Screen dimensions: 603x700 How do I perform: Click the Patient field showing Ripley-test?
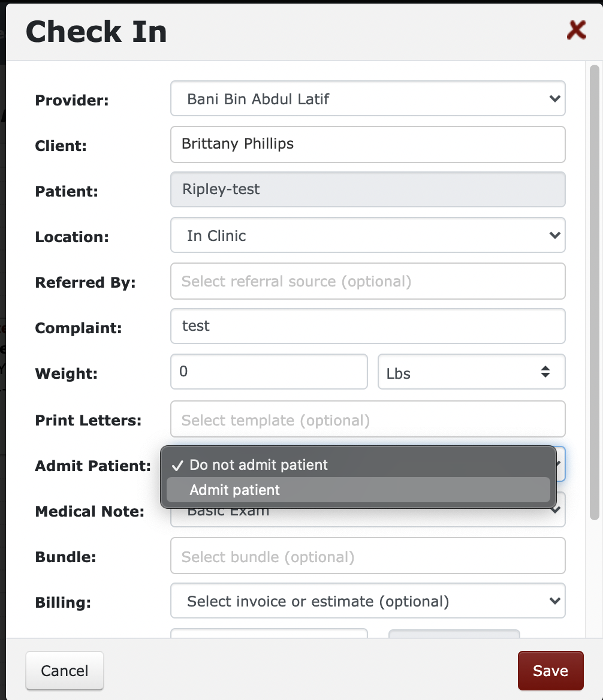(367, 190)
